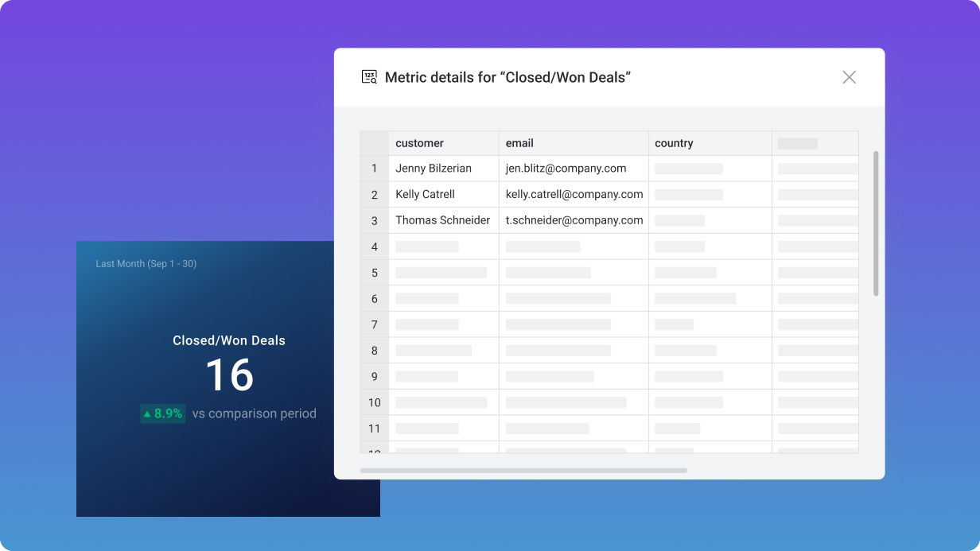
Task: Click the metric details magnifier icon
Action: click(367, 76)
